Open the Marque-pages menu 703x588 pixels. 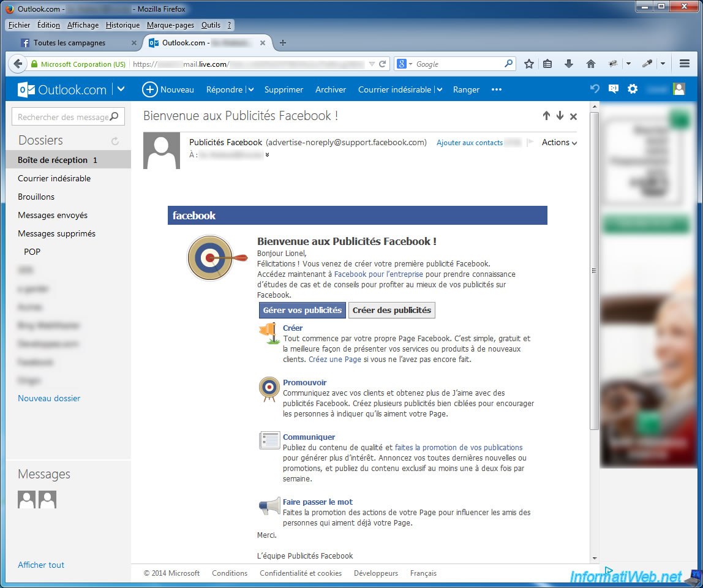(x=170, y=25)
